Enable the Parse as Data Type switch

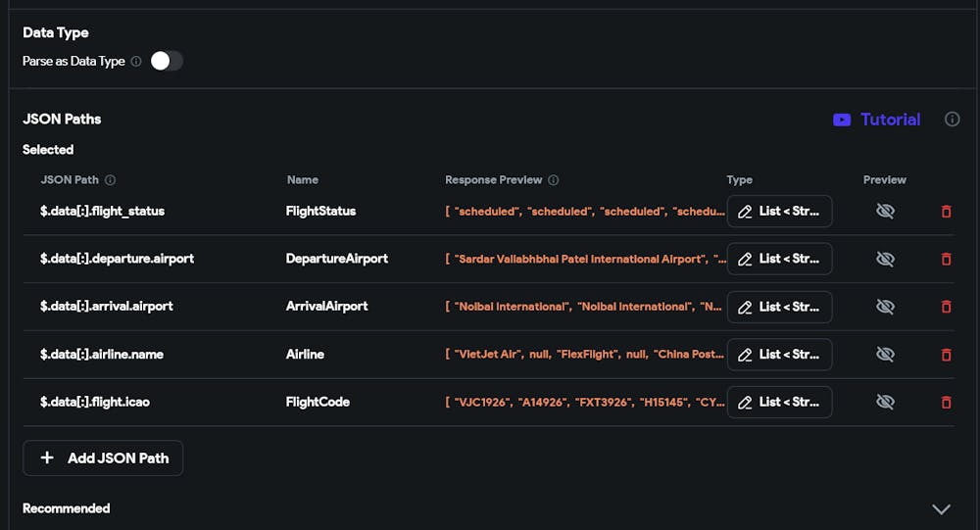pos(167,61)
